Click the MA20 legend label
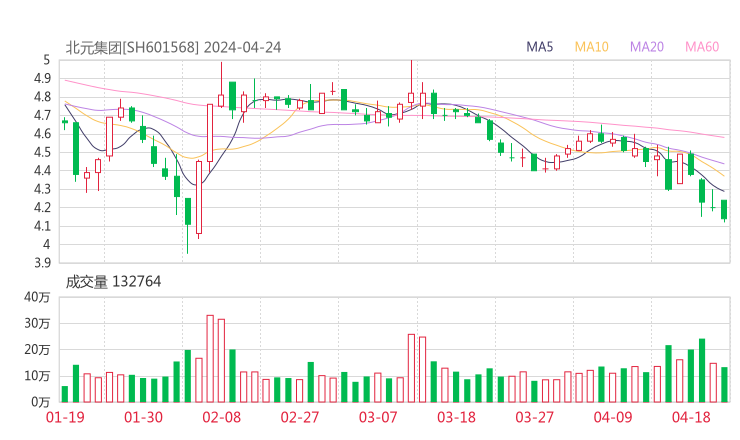The height and width of the screenshot is (440, 740). coord(647,47)
